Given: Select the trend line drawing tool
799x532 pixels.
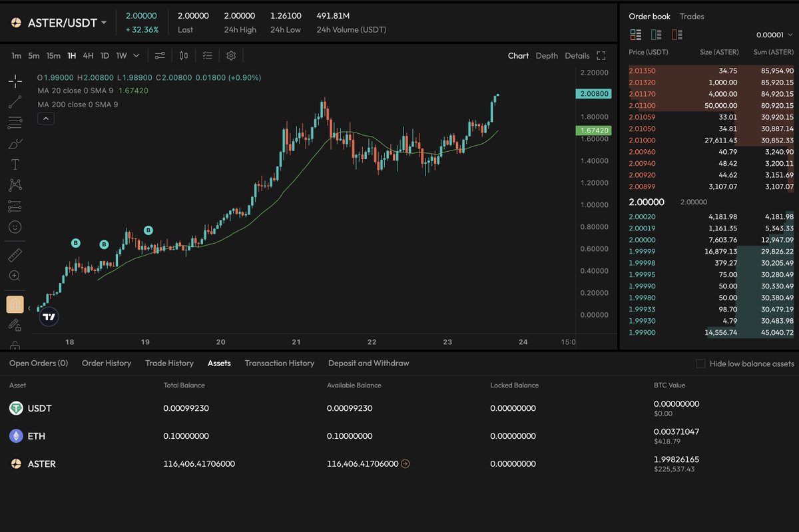Looking at the screenshot, I should click(15, 102).
